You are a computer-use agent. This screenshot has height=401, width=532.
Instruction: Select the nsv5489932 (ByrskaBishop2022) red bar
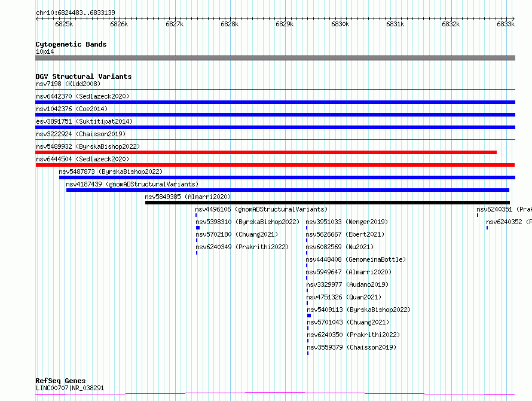click(266, 152)
